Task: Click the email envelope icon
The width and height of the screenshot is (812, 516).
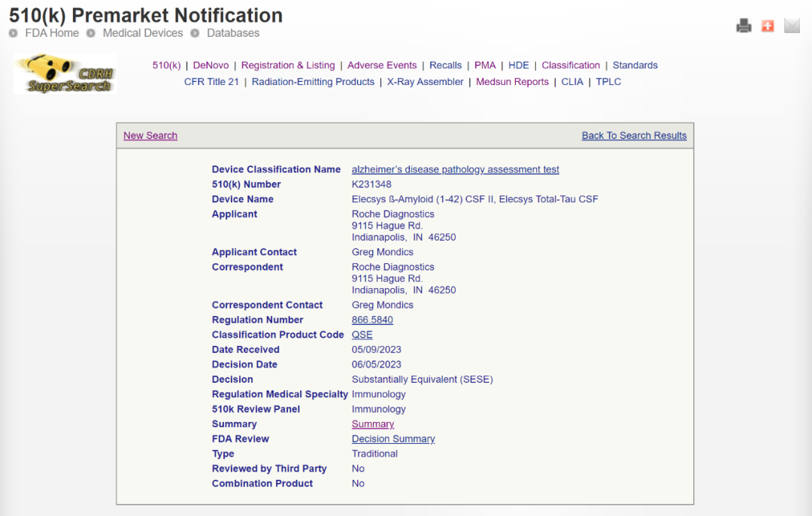Action: [x=792, y=26]
